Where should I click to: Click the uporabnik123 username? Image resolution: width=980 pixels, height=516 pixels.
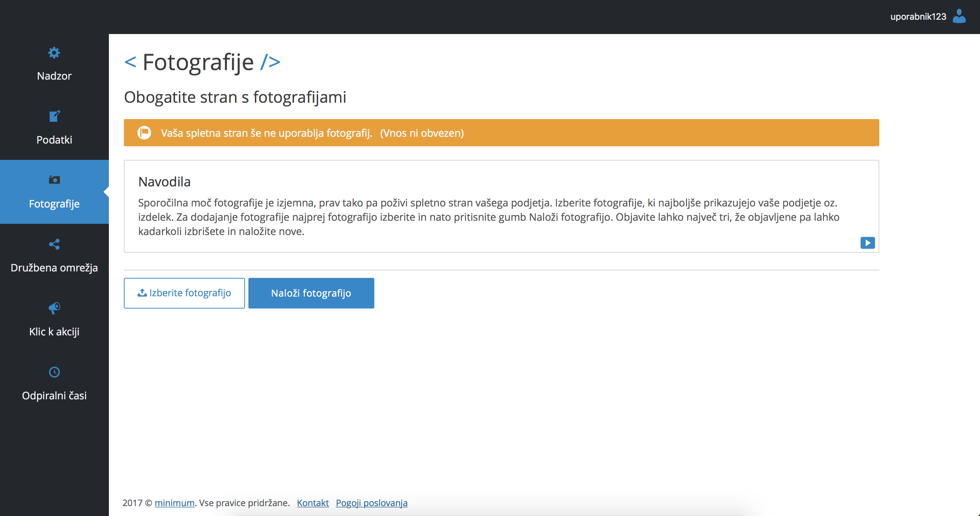[x=918, y=17]
